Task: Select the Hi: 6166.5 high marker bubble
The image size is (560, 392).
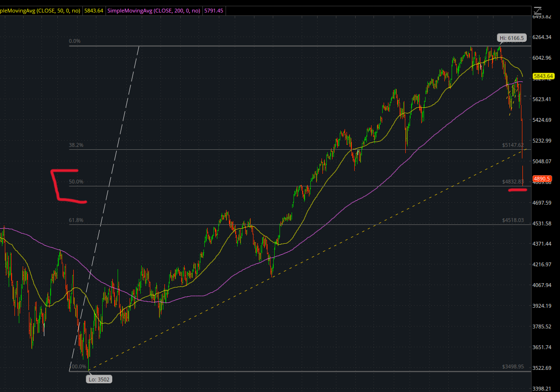Action: [512, 37]
